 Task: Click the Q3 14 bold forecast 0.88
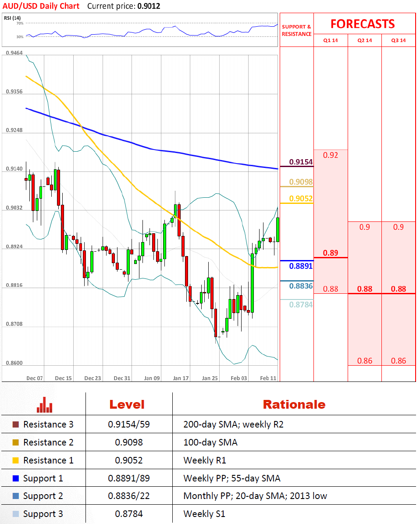[x=398, y=289]
